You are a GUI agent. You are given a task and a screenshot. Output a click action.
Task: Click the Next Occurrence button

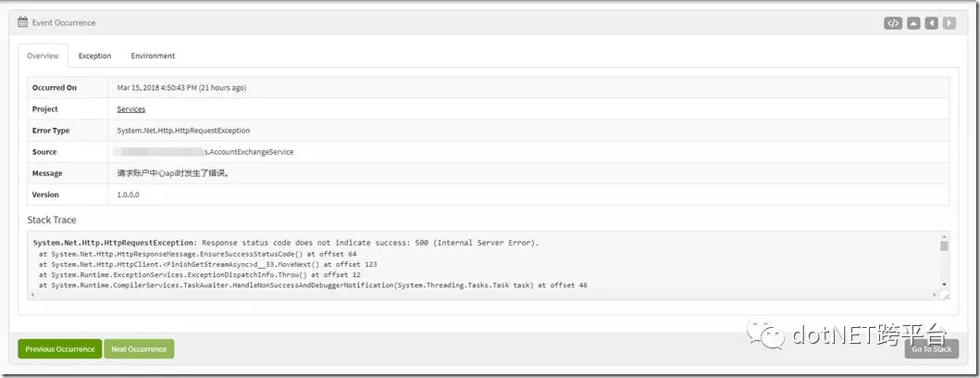point(139,349)
